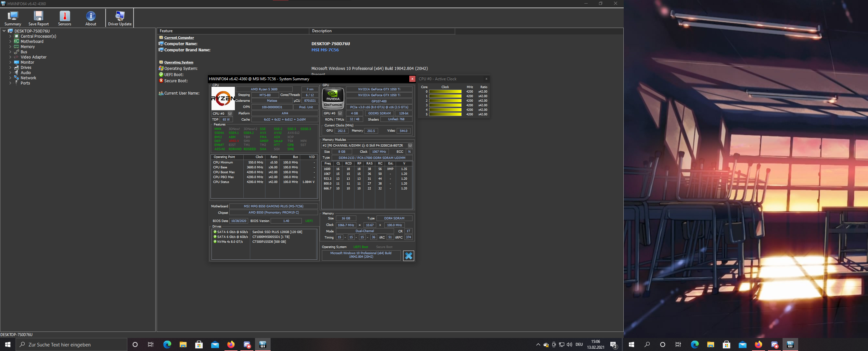Click the NVIDIA GeForce logo
868x351 pixels.
pyautogui.click(x=333, y=98)
